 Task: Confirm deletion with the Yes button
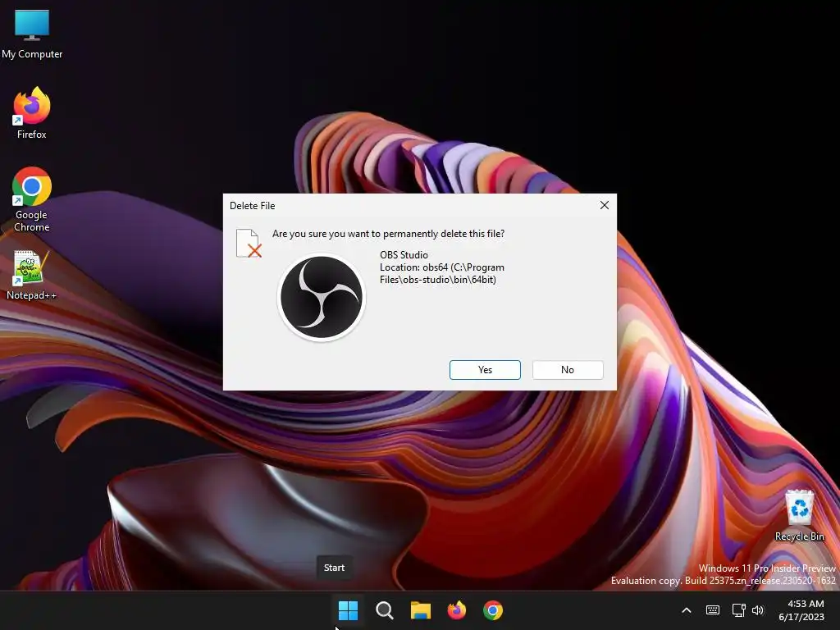[485, 370]
